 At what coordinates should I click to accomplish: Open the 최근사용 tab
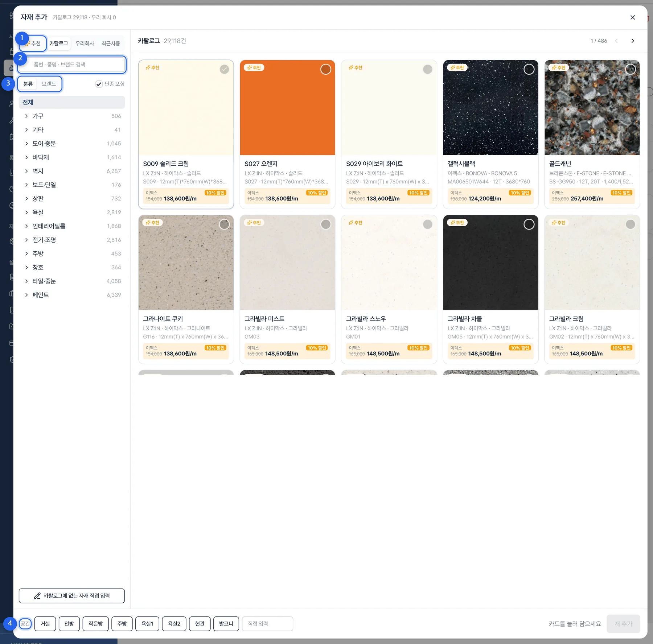(x=111, y=44)
